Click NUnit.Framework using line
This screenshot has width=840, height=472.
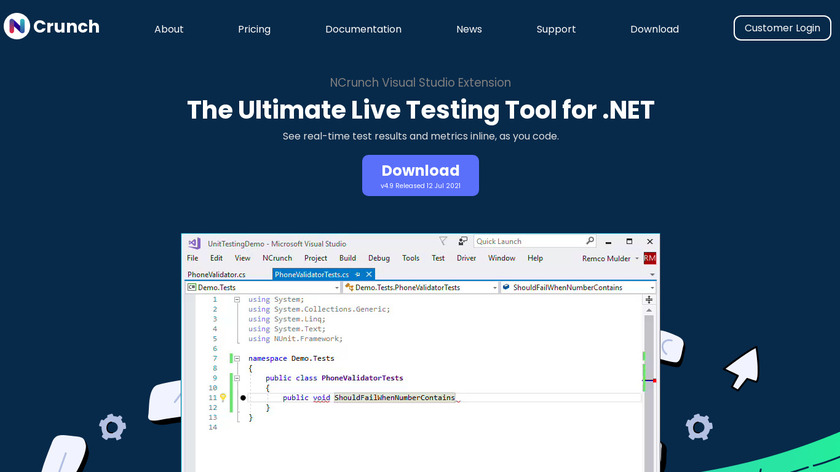(295, 339)
